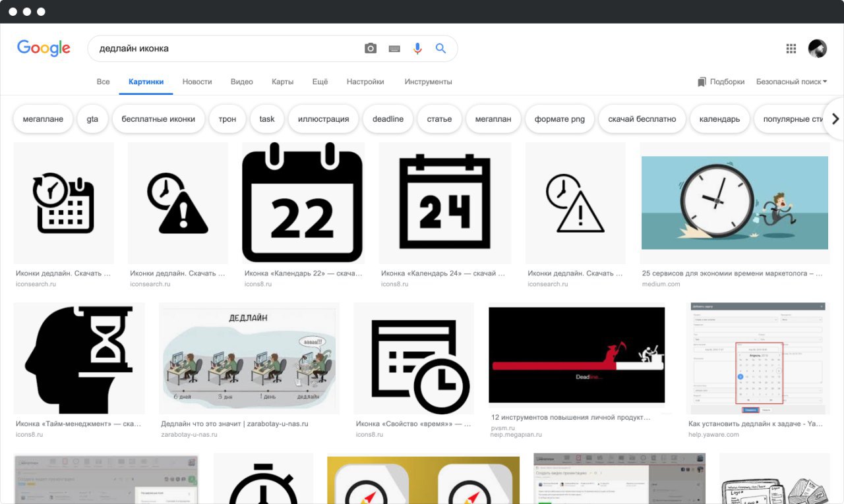Expand the Ещё menu
Screen dimensions: 844x504
click(x=320, y=82)
